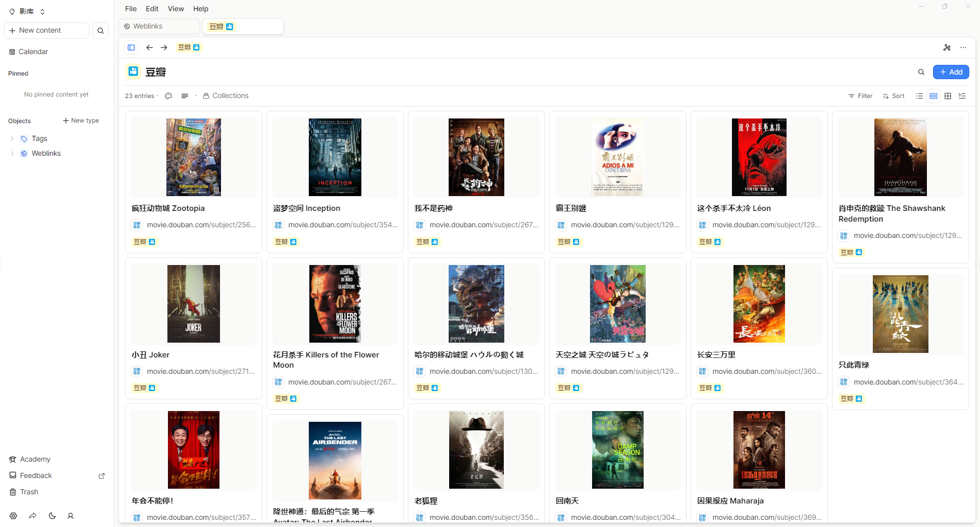Switch to the Weblinks tab

pyautogui.click(x=159, y=27)
